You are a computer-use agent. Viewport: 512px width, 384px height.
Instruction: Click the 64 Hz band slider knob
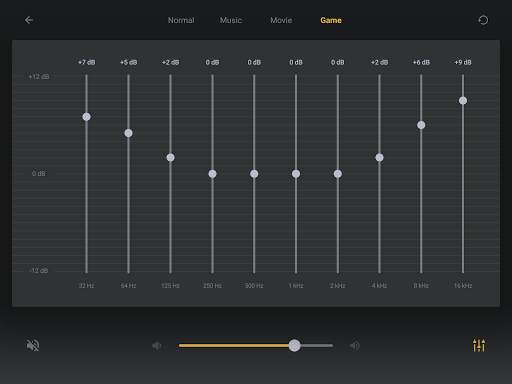pyautogui.click(x=128, y=133)
